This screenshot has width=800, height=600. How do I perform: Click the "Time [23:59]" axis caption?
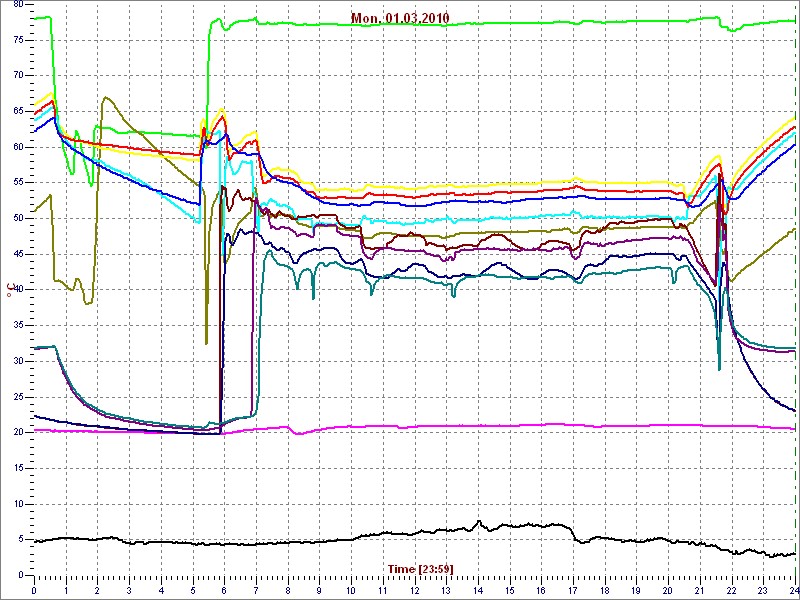click(x=420, y=568)
